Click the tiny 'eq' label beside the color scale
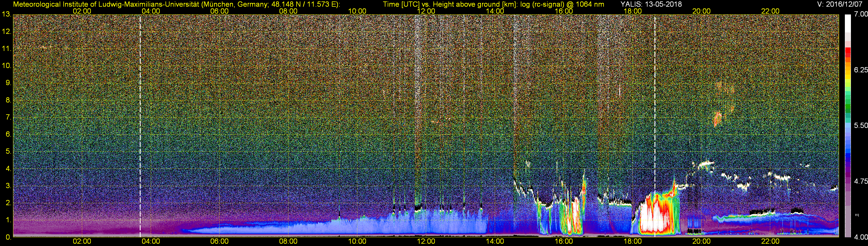The height and width of the screenshot is (246, 868). pyautogui.click(x=857, y=215)
